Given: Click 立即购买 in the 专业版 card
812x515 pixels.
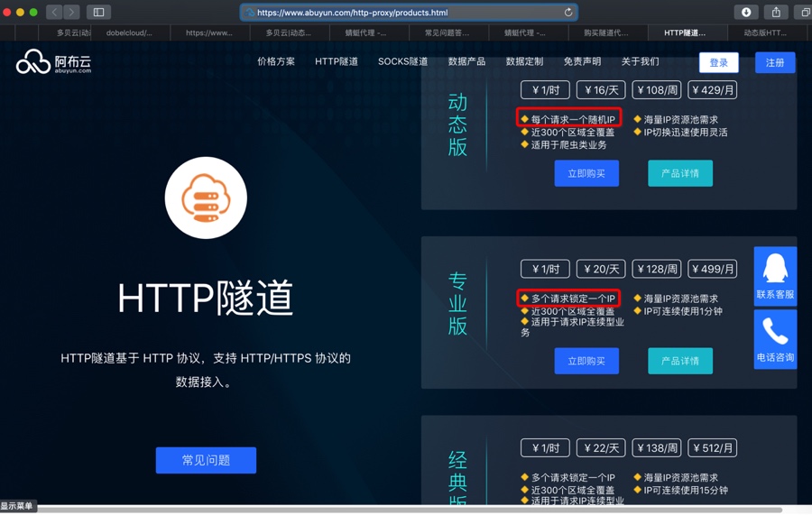Looking at the screenshot, I should pyautogui.click(x=586, y=361).
